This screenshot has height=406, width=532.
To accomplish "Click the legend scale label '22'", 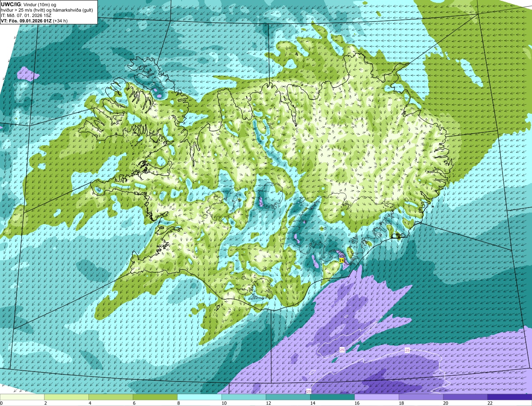I will (x=490, y=403).
